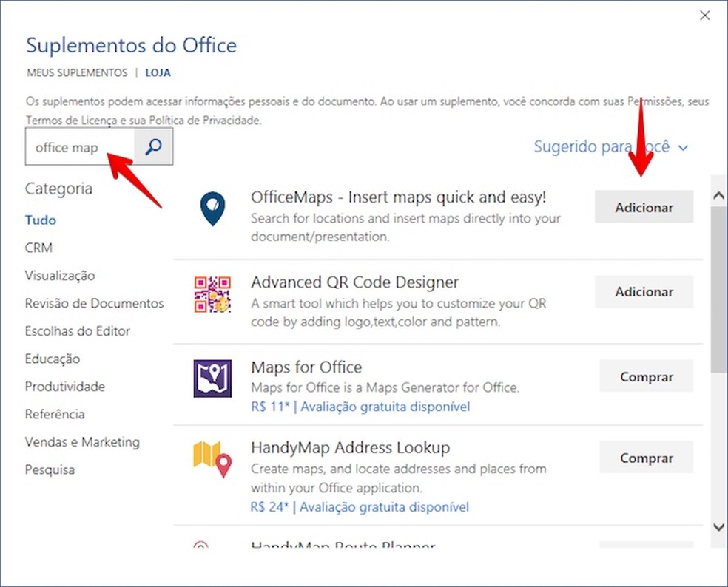
Task: Choose the Vendas e Marketing category
Action: pos(82,441)
